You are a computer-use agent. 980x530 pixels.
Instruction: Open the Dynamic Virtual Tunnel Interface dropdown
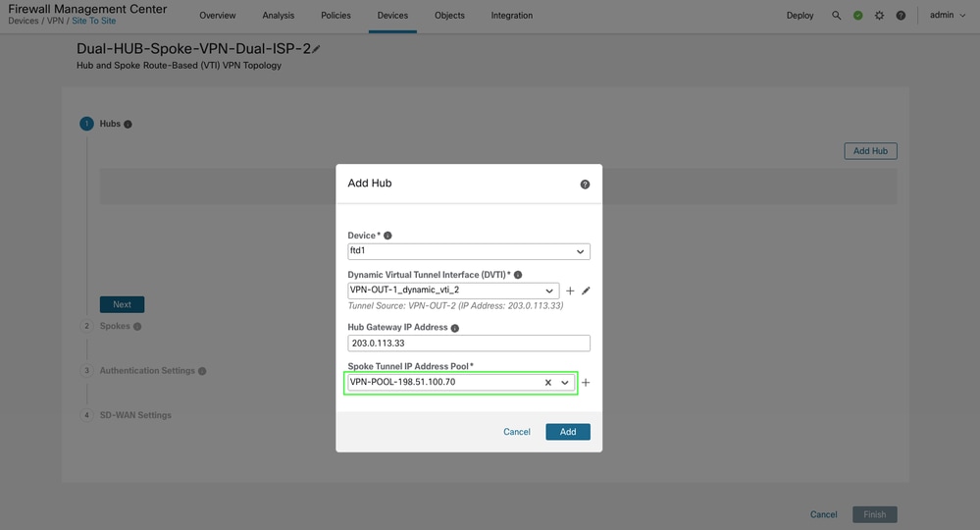[549, 291]
